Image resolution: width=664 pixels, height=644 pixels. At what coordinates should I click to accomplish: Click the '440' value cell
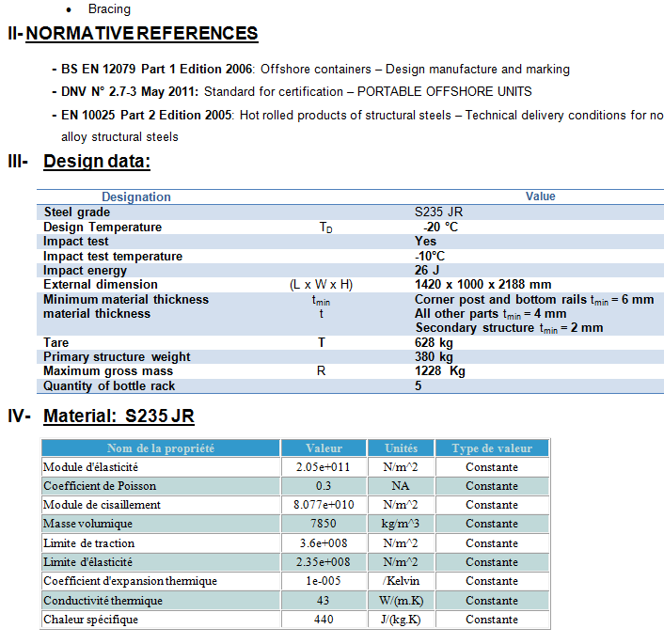click(x=324, y=620)
